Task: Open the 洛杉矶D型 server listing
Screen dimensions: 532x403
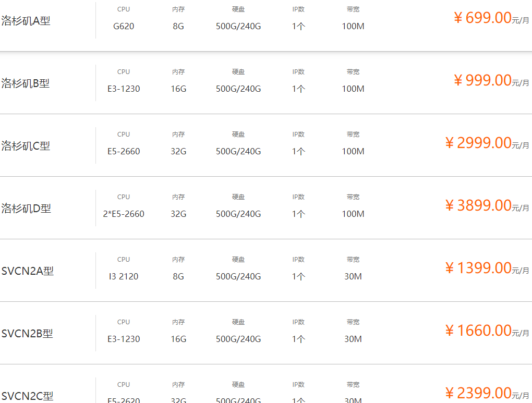Action: [x=26, y=209]
